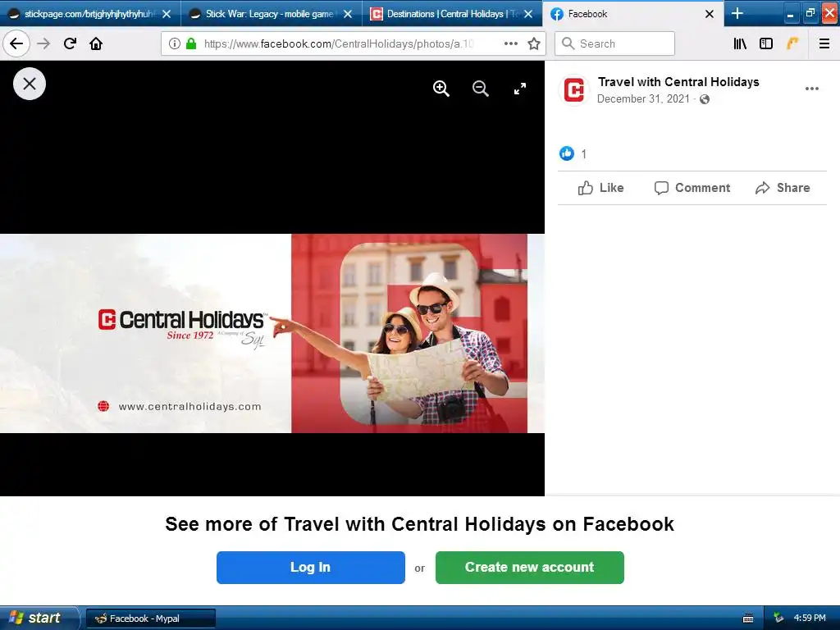Go to the browser home page
The image size is (840, 630).
point(96,43)
